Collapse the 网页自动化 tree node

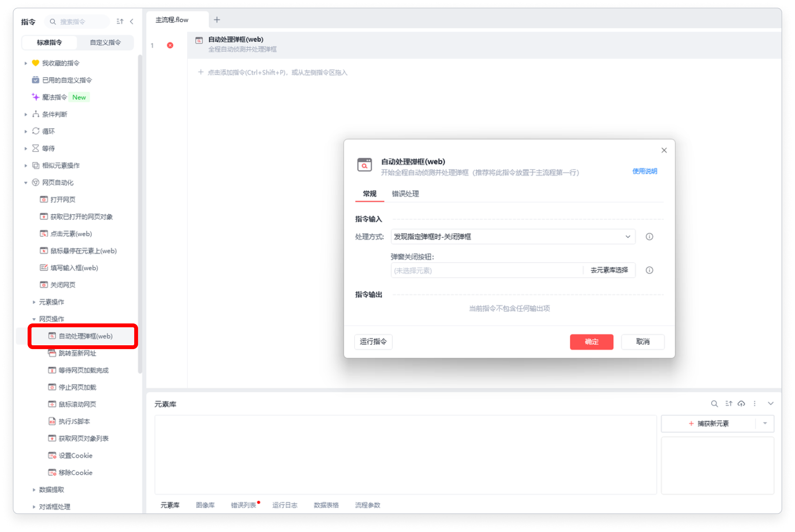[26, 183]
